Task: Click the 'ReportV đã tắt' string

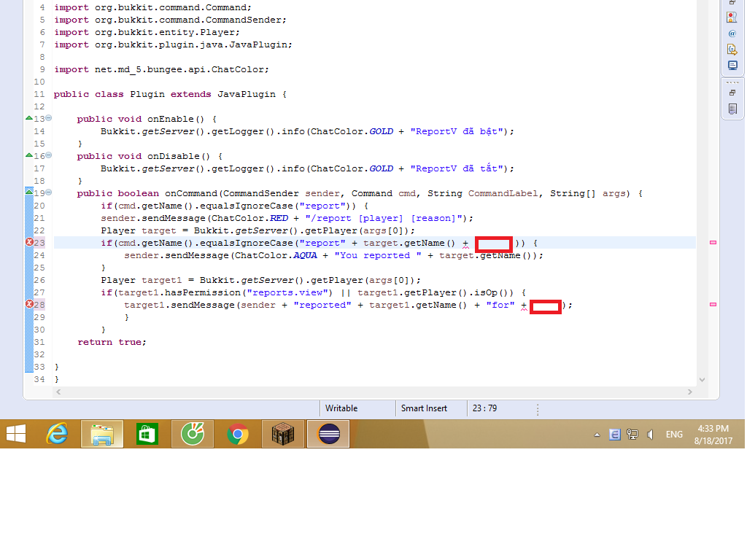Action: point(457,168)
